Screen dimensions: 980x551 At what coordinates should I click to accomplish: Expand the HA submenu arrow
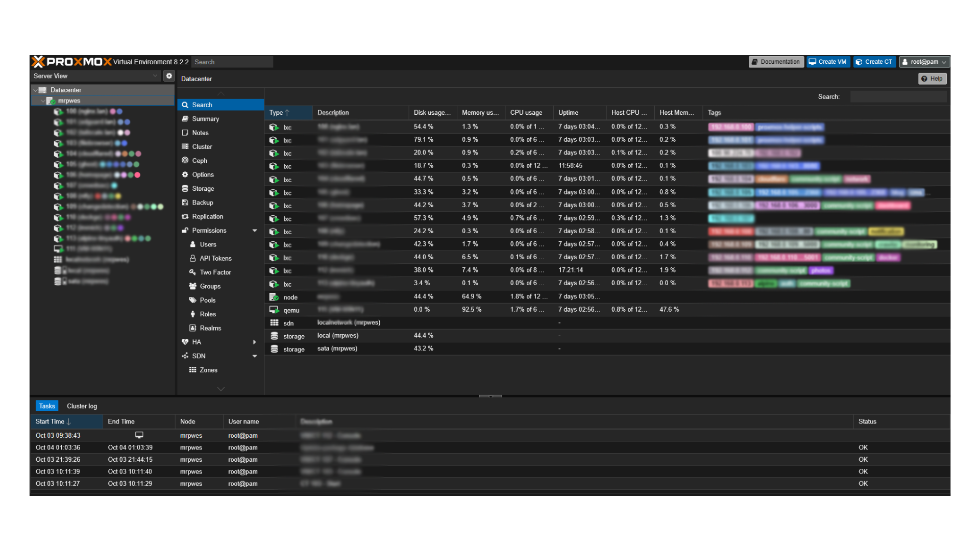click(255, 342)
